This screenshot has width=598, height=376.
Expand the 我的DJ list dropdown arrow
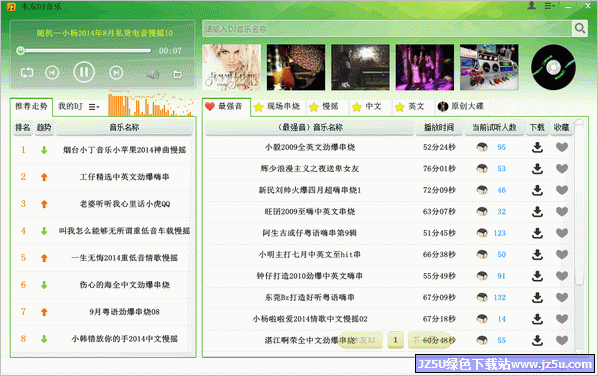94,107
